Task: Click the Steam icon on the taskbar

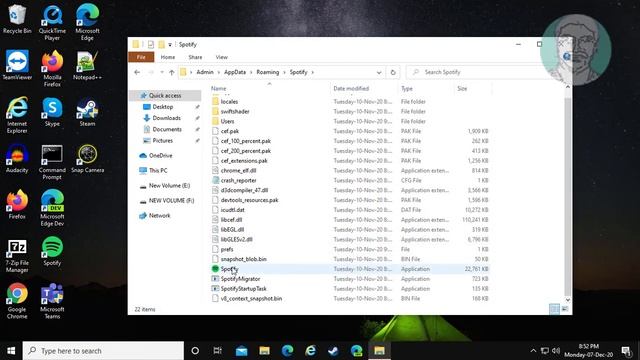Action: coord(333,351)
